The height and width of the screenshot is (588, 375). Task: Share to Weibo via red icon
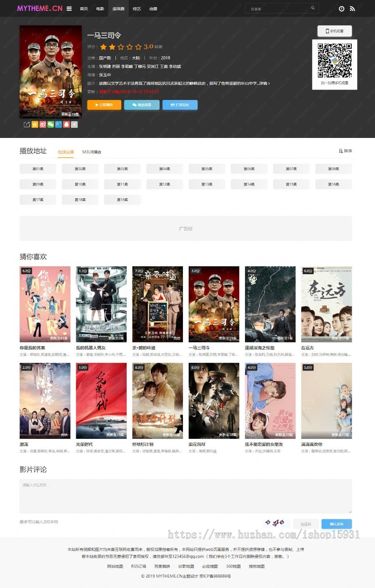coord(42,124)
